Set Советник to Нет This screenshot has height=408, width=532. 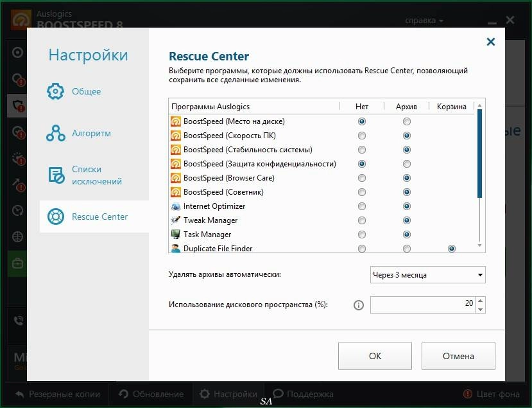(362, 192)
